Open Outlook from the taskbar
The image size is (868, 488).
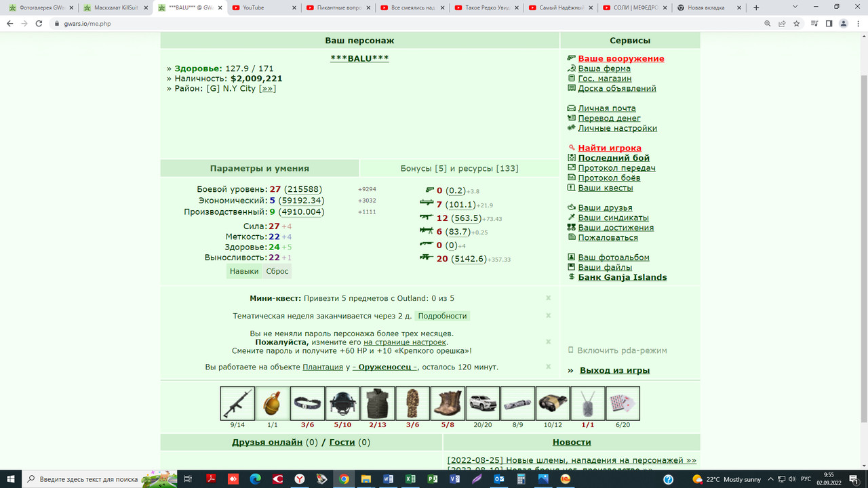pos(499,479)
